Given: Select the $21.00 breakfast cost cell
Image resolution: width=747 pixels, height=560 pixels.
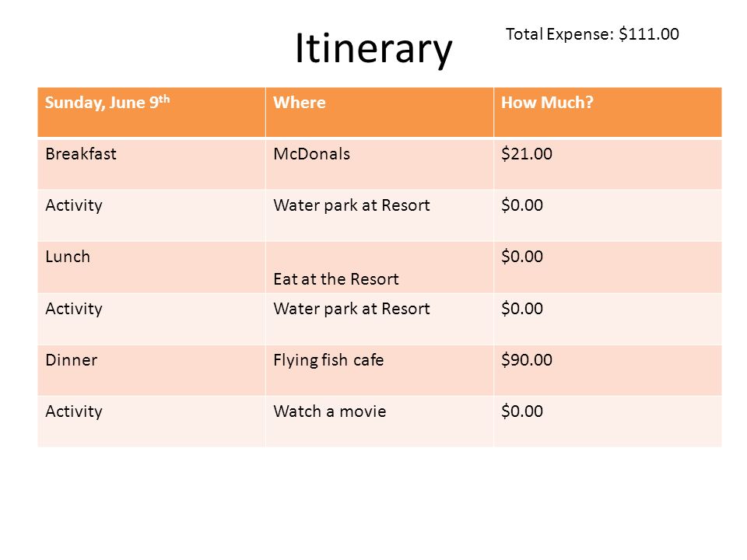Looking at the screenshot, I should 608,164.
